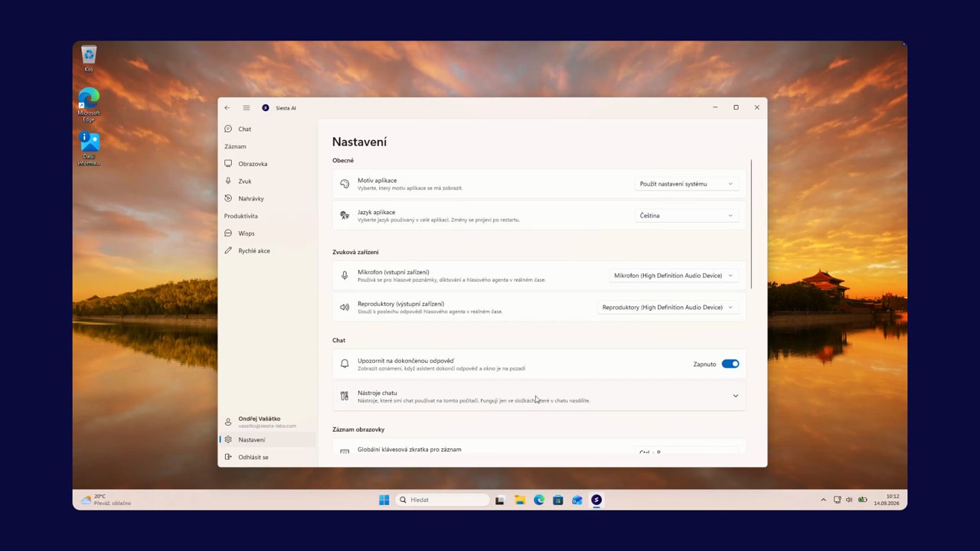The image size is (980, 551).
Task: Open Microsoft Store from the taskbar
Action: coord(558,500)
